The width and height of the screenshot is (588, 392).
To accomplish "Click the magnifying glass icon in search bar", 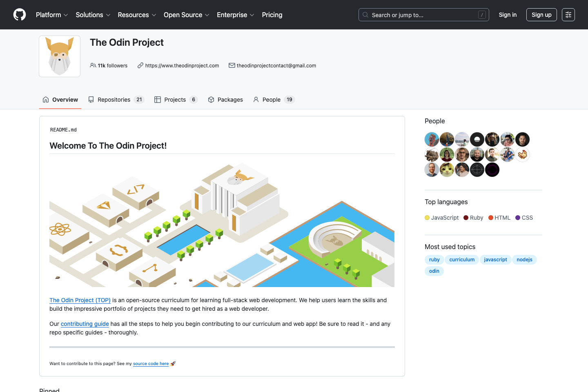I will click(365, 15).
